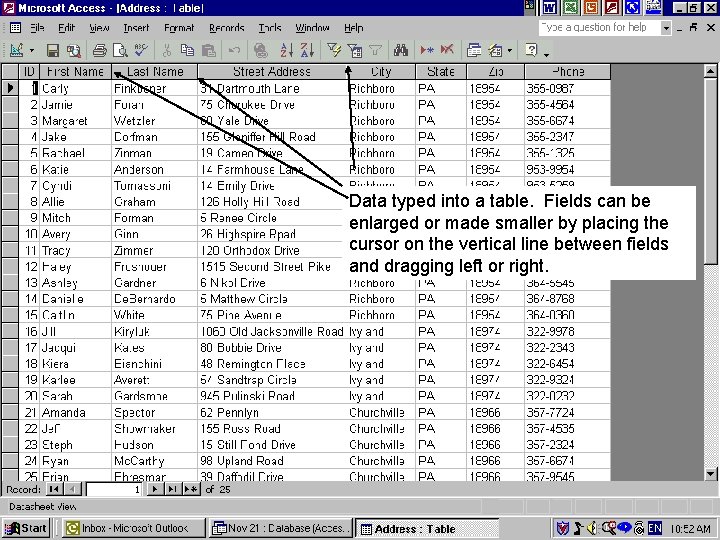Click the Undo arrow icon
720x540 pixels.
coord(235,50)
